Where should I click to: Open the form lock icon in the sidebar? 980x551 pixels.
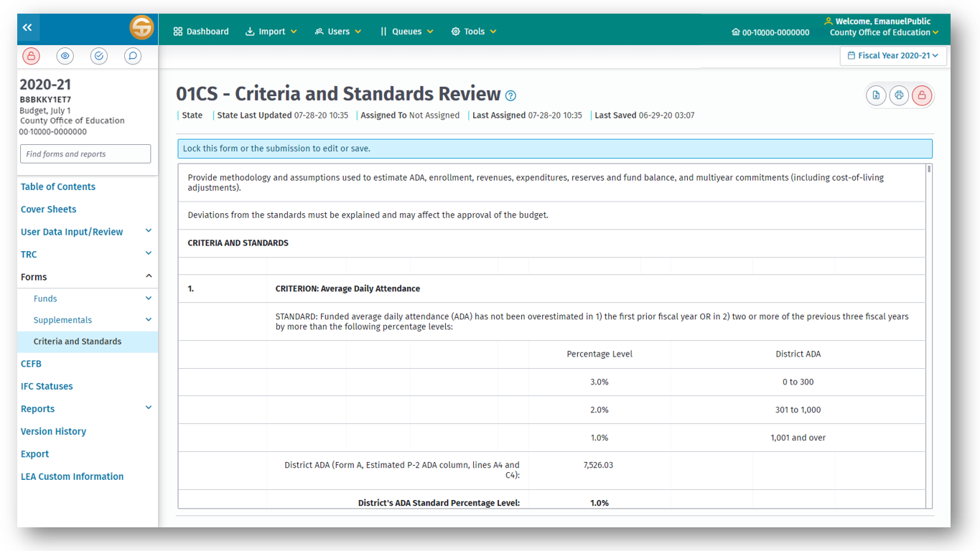(x=31, y=55)
